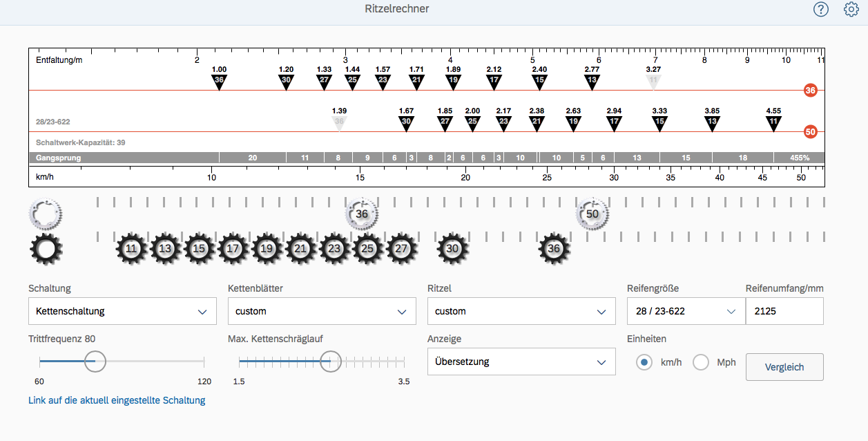Expand the Ritzel dropdown
This screenshot has height=441, width=868.
pos(521,311)
